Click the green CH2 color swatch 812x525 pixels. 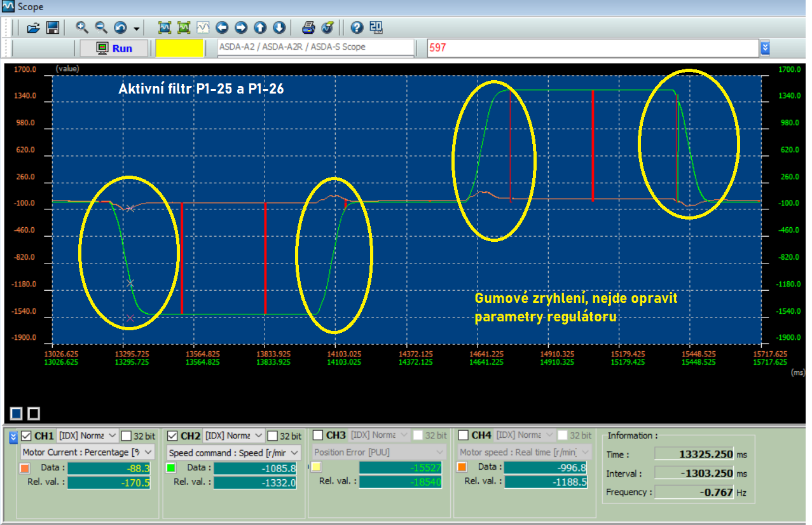click(170, 468)
